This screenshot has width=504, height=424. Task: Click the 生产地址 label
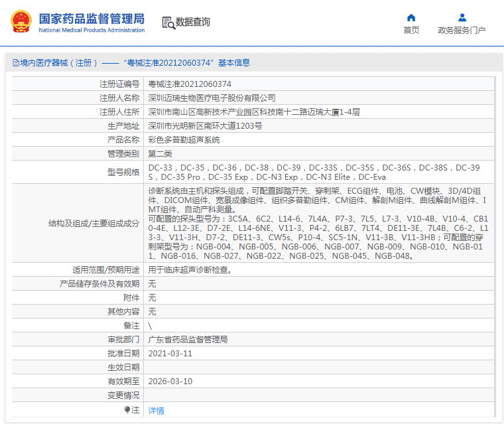point(123,126)
